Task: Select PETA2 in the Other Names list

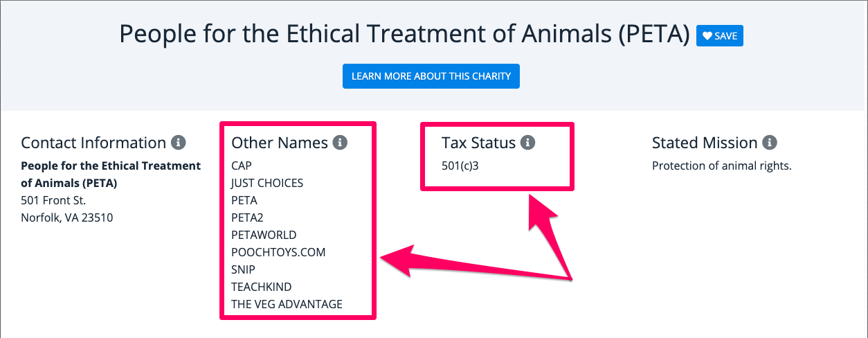Action: (247, 217)
